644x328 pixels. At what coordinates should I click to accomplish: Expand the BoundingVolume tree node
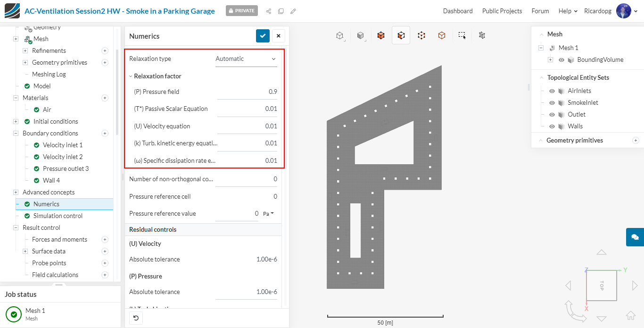550,60
